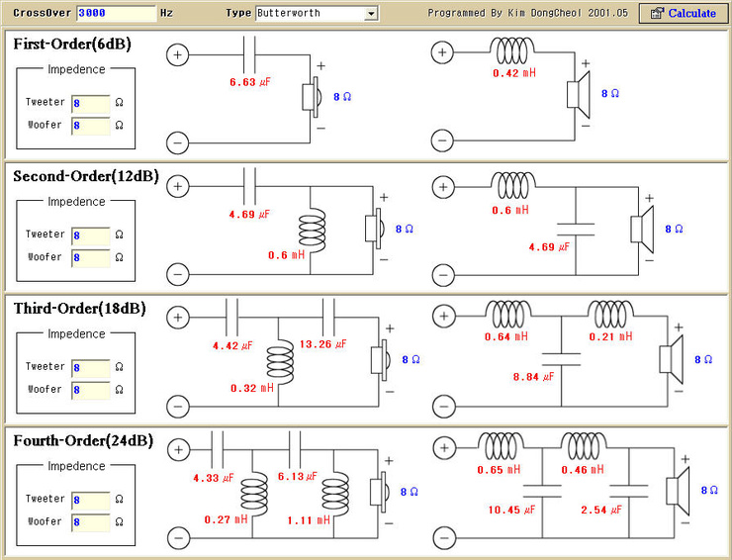Viewport: 732px width, 560px height.
Task: Select Third-Order Tweeter impedance field
Action: click(x=91, y=368)
